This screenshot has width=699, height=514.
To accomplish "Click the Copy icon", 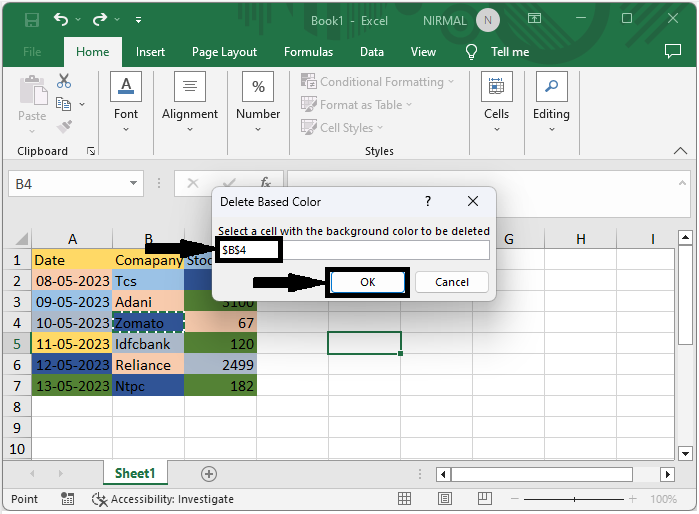I will [63, 104].
